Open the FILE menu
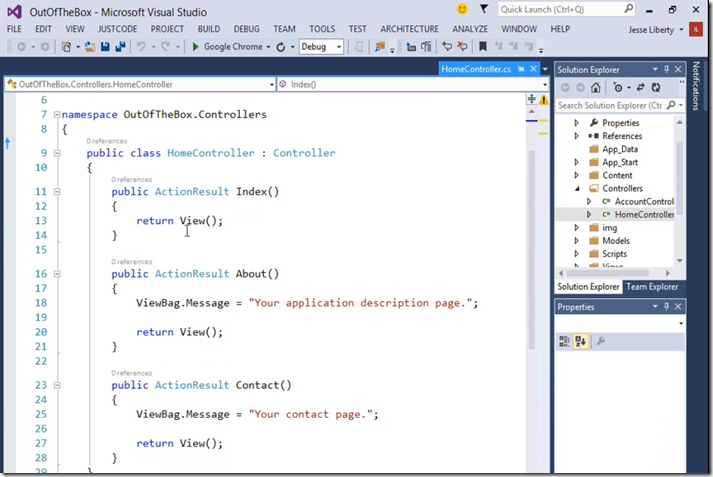The image size is (713, 477). click(x=14, y=29)
